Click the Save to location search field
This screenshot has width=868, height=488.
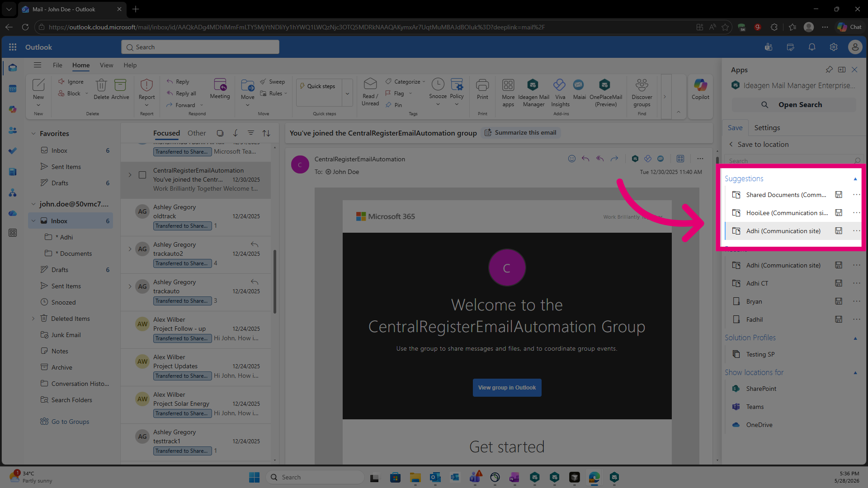click(793, 161)
